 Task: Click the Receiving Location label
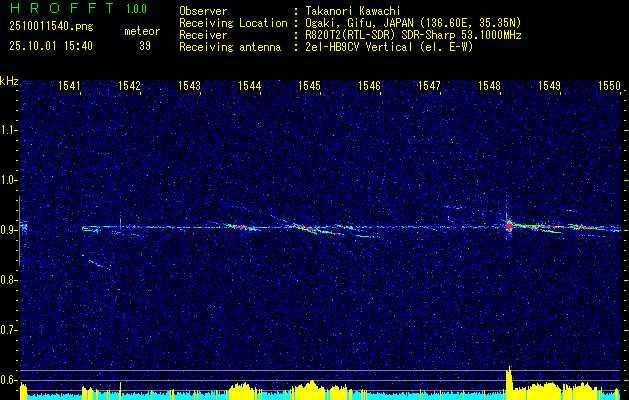click(x=233, y=23)
